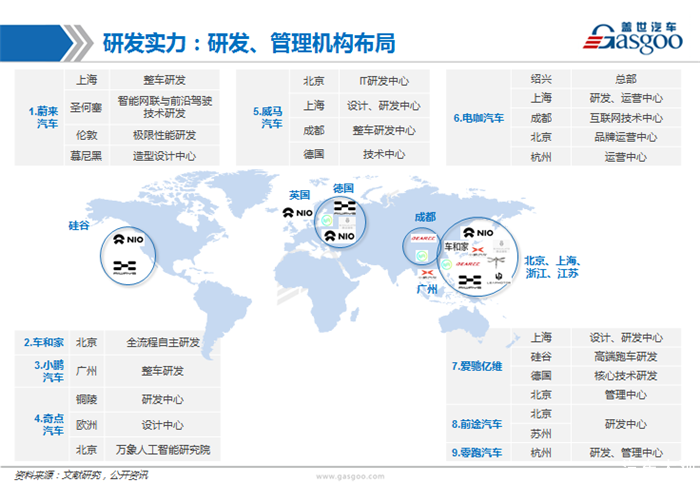Select the 慕尼黑 cell
Screen dimensions: 700x482
[x=86, y=156]
